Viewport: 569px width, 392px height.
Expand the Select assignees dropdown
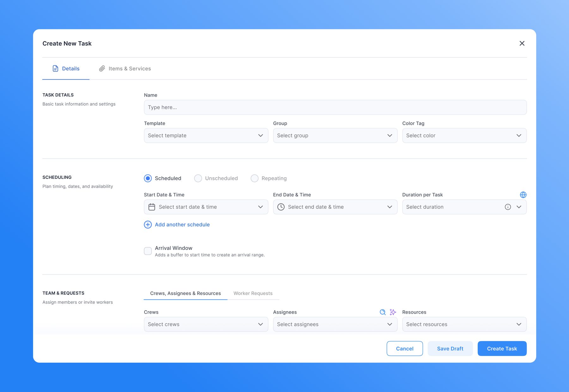pos(335,324)
